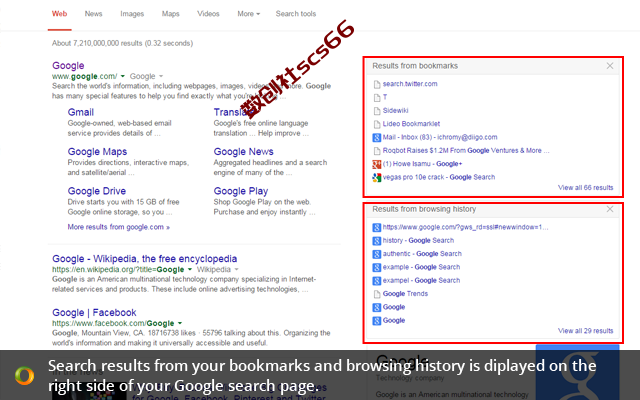Image resolution: width=640 pixels, height=400 pixels.
Task: Click the favicon beside authentic - Google Search
Action: click(377, 254)
